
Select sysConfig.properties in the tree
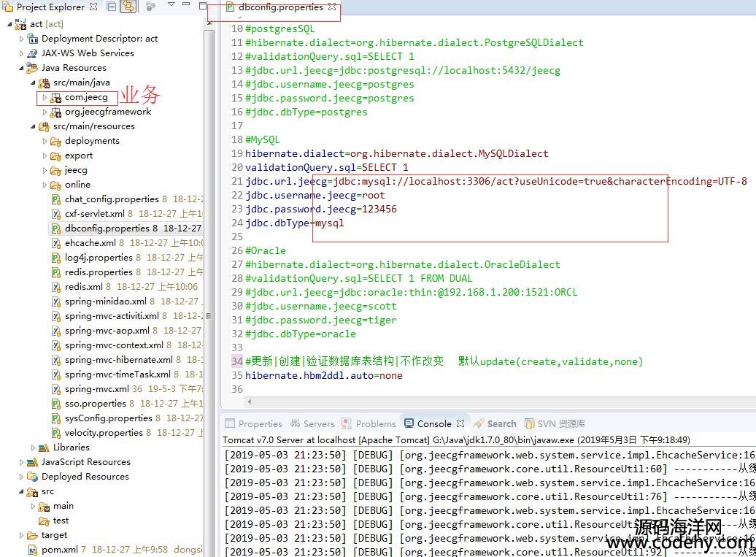(x=109, y=418)
